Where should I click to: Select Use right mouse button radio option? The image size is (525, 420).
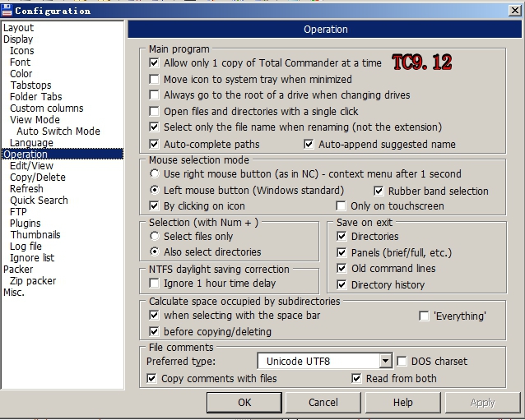155,173
